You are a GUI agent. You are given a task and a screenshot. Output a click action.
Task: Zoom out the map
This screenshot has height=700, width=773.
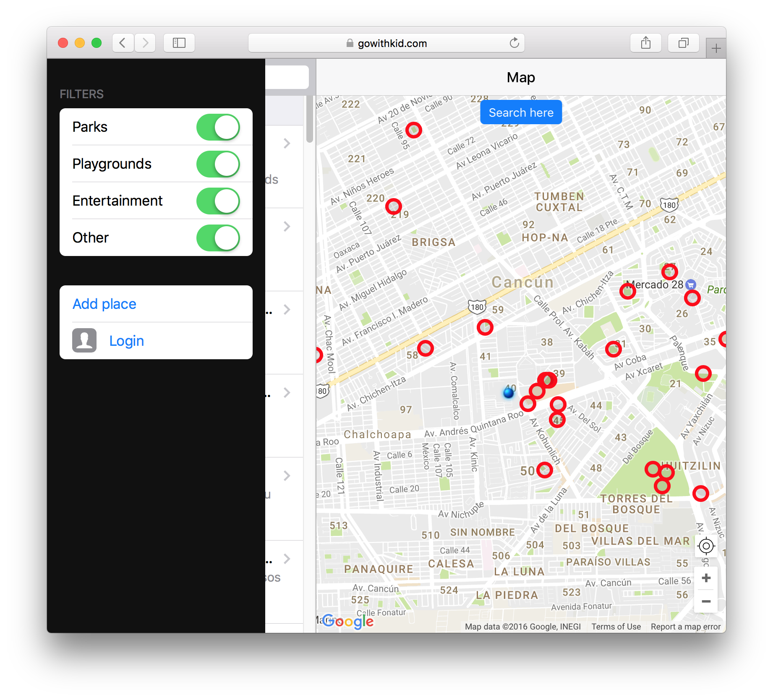[706, 601]
